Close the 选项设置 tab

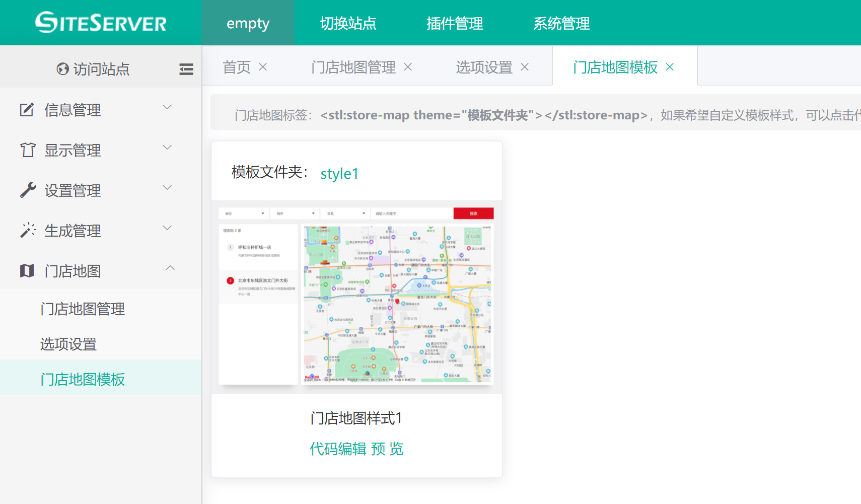point(525,67)
